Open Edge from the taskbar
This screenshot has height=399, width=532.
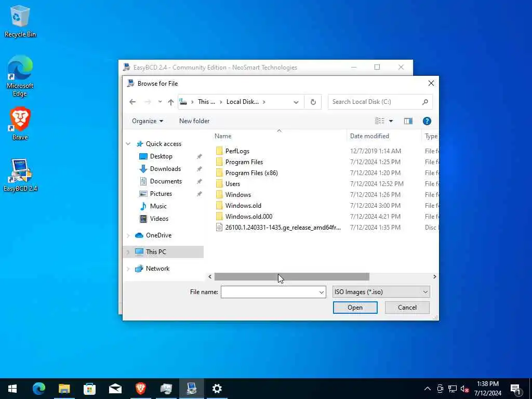[38, 389]
